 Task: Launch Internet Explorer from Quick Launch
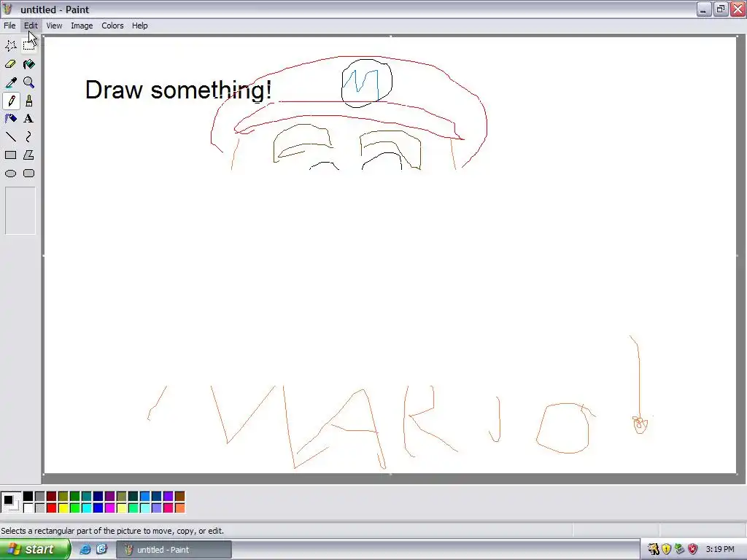pos(85,549)
